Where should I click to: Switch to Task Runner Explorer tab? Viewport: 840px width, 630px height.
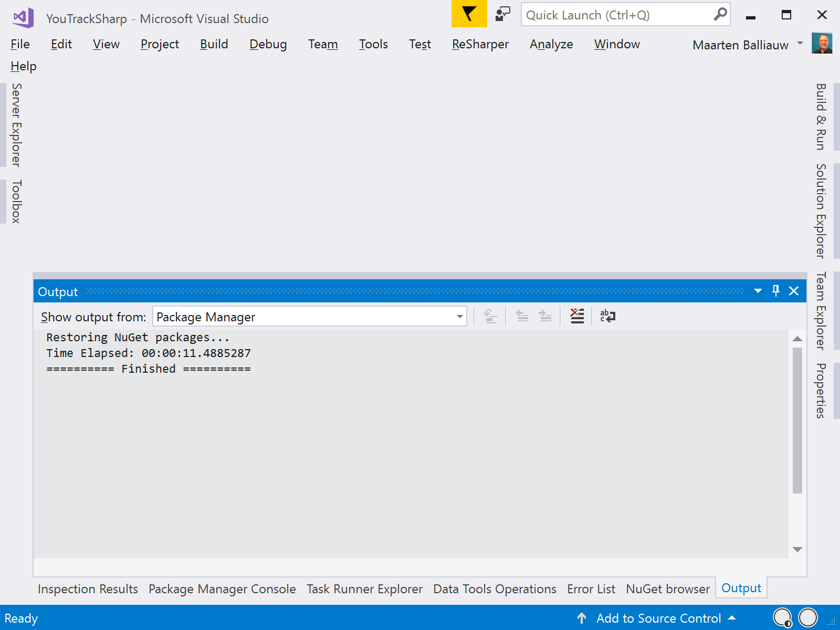coord(364,589)
